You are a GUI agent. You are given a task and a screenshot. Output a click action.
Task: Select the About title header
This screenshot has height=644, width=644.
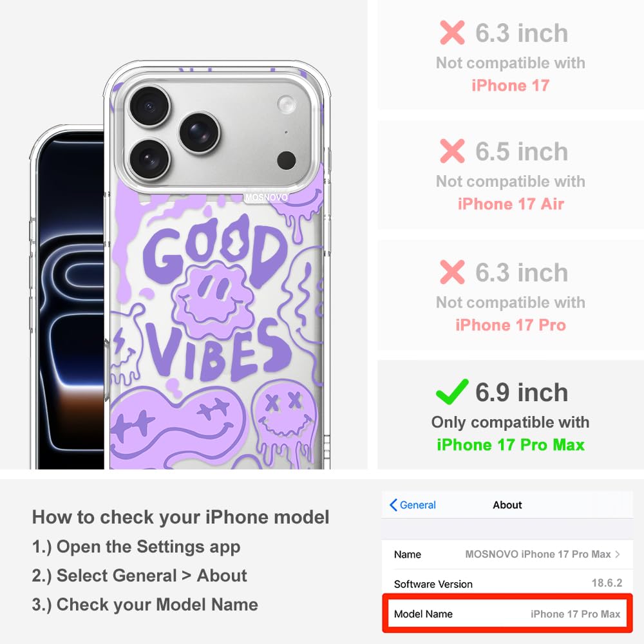(507, 505)
